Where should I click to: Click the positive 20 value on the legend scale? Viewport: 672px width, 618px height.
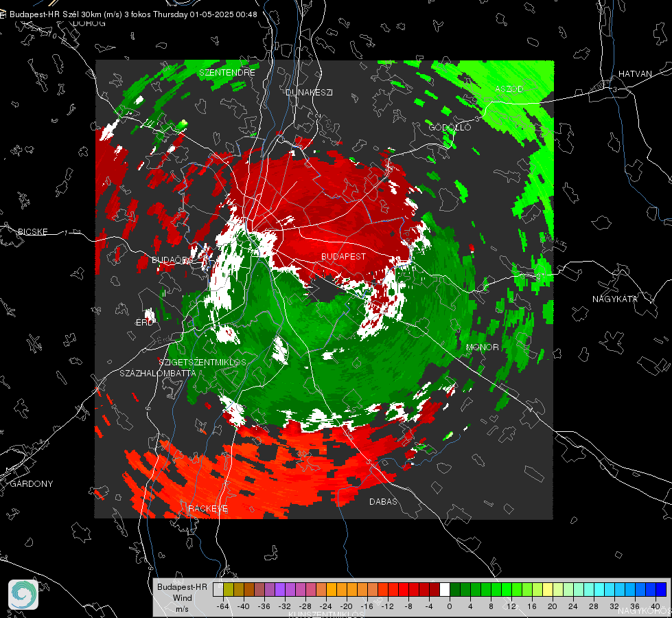(553, 606)
